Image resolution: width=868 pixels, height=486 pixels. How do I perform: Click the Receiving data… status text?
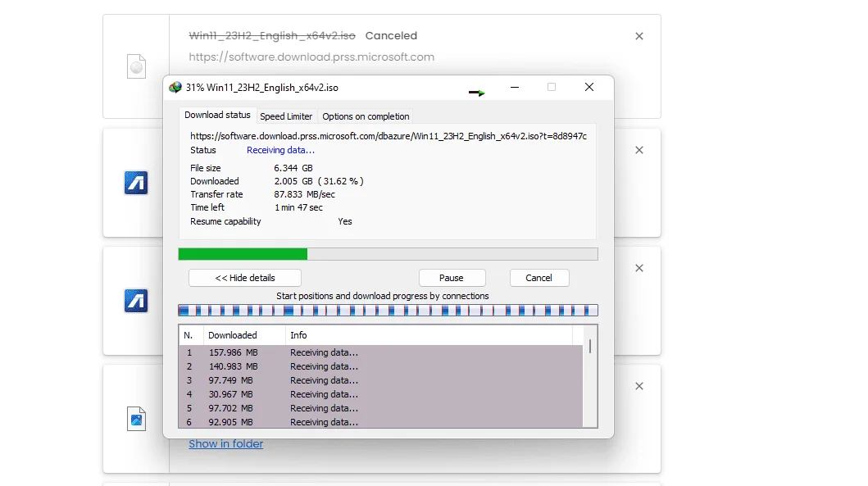tap(280, 150)
